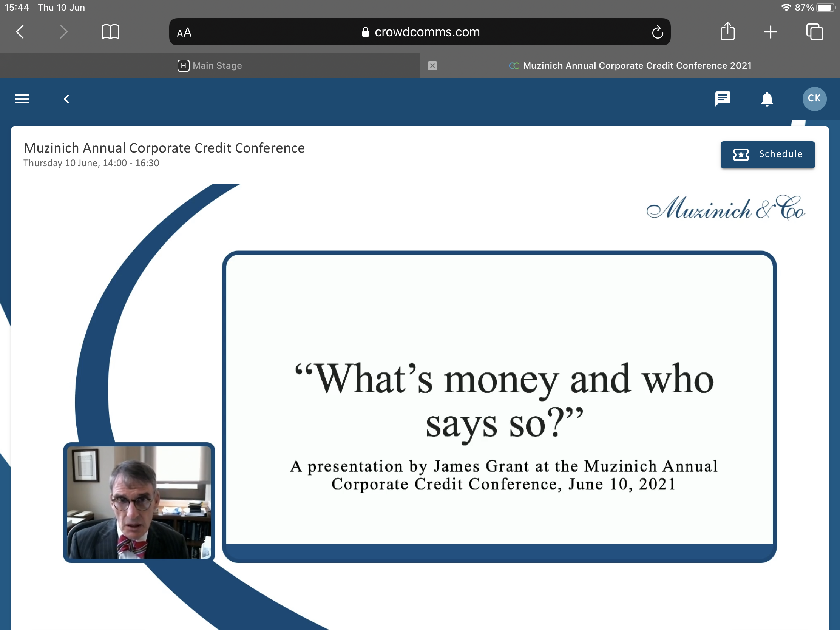Reload the page with the refresh icon
Screen dimensions: 840x630
coord(657,32)
